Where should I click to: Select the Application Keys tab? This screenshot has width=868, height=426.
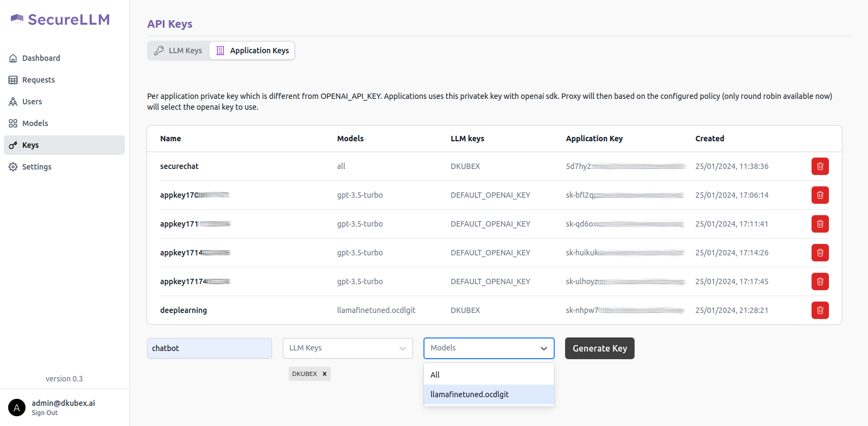[x=252, y=51]
